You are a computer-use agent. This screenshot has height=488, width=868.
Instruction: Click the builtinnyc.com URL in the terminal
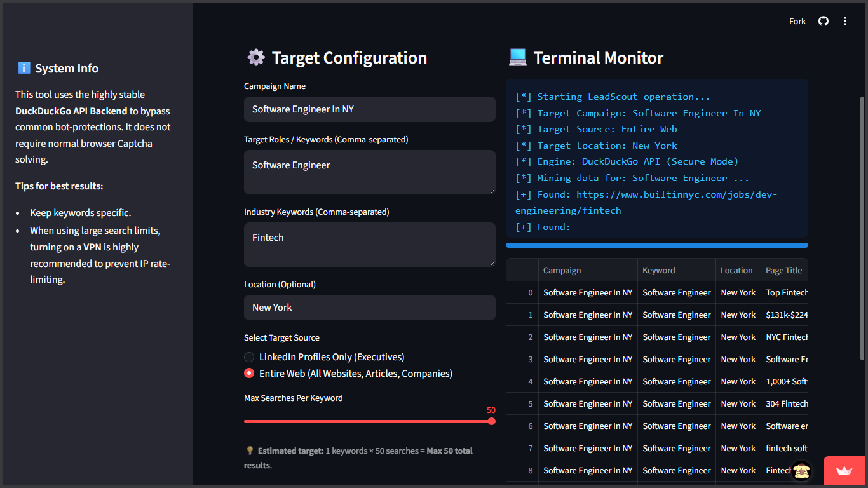click(646, 202)
